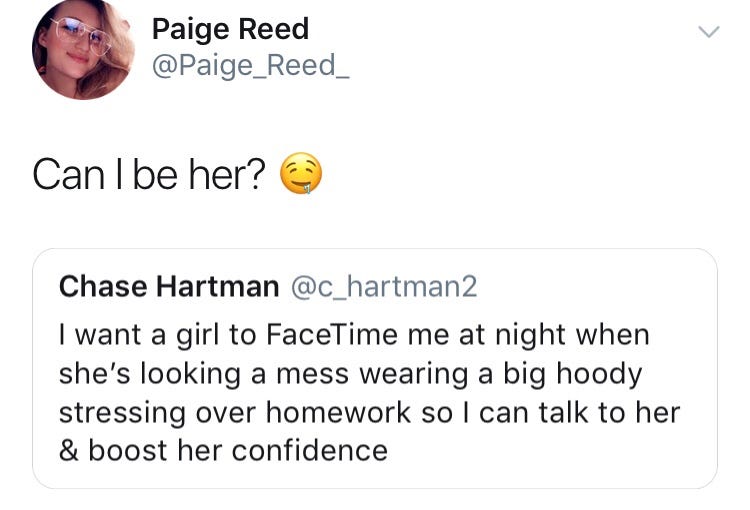Click the word "homework" in quoted tweet
Image resolution: width=750 pixels, height=510 pixels.
click(338, 412)
